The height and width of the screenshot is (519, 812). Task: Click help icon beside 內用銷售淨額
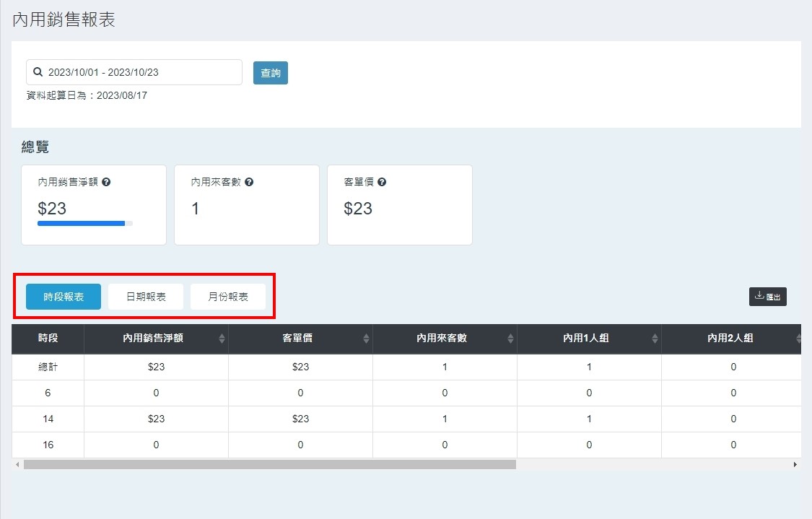106,183
